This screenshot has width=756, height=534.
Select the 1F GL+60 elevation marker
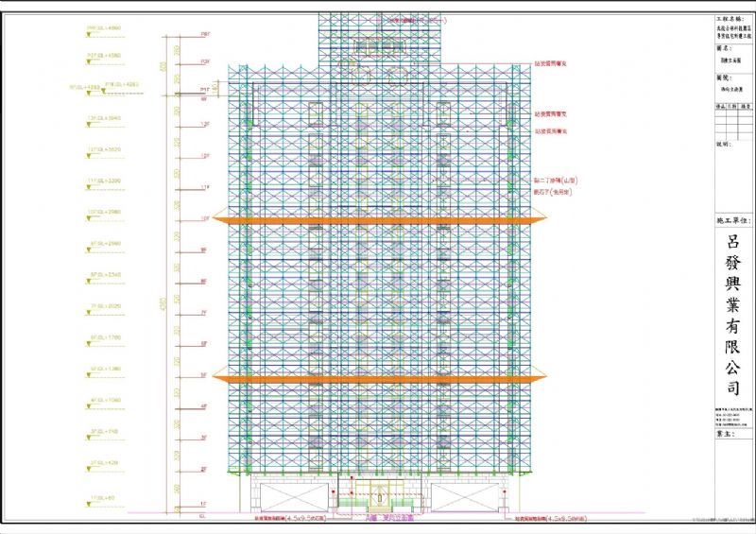pyautogui.click(x=100, y=497)
